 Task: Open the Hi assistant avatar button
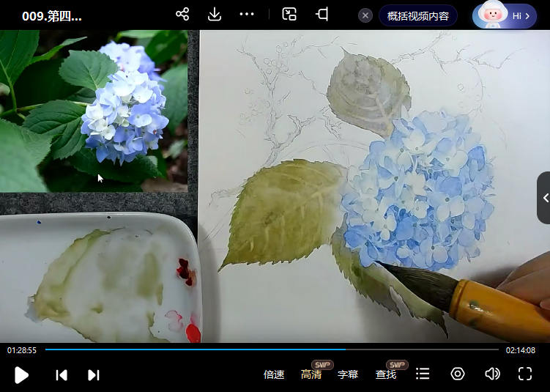(x=505, y=15)
